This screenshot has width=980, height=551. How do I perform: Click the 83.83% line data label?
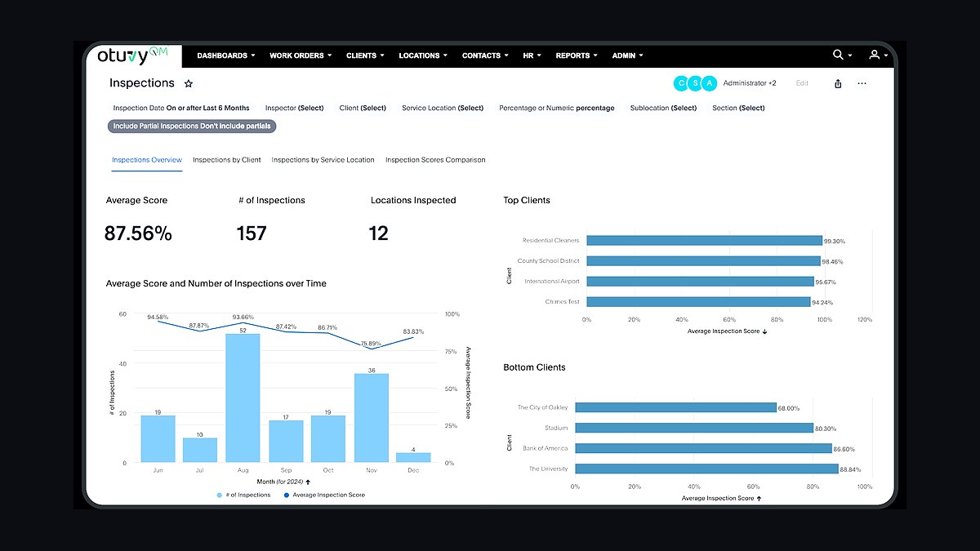(x=413, y=331)
